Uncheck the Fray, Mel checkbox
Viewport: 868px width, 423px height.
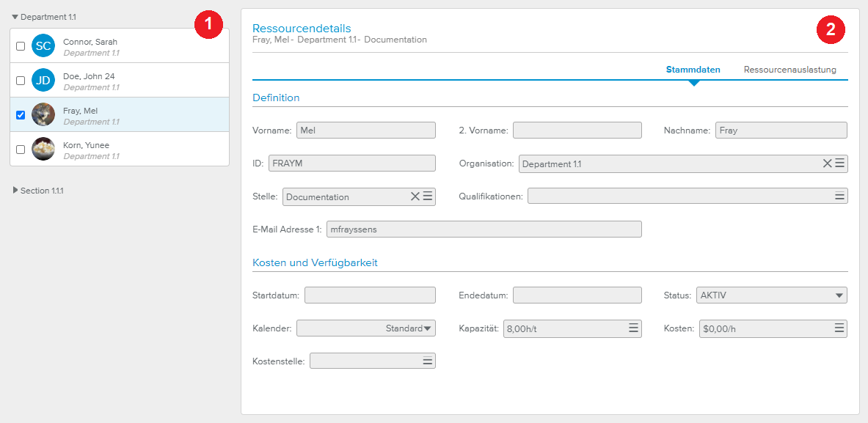point(21,115)
